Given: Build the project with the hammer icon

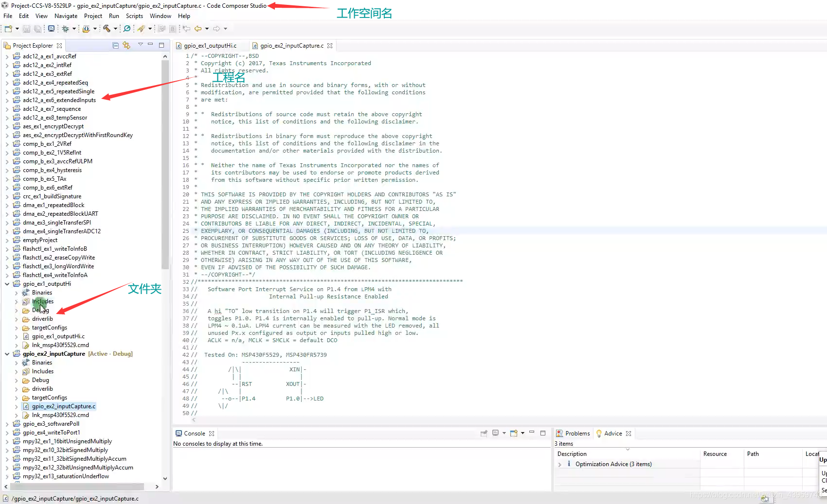Looking at the screenshot, I should point(107,29).
